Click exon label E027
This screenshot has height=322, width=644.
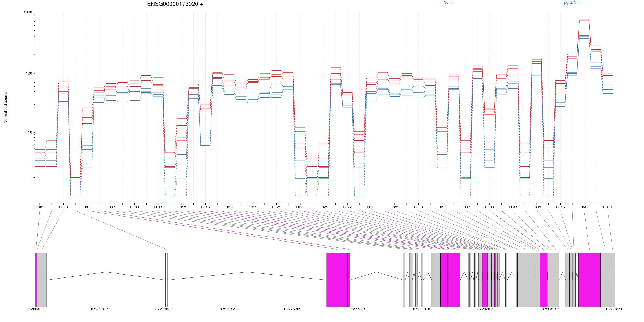[x=347, y=207]
